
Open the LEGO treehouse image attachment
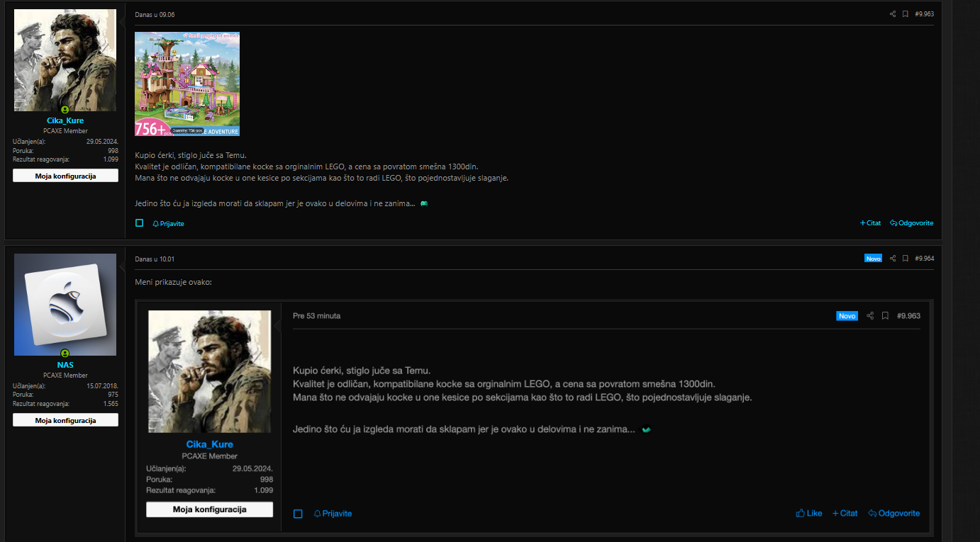(x=187, y=84)
